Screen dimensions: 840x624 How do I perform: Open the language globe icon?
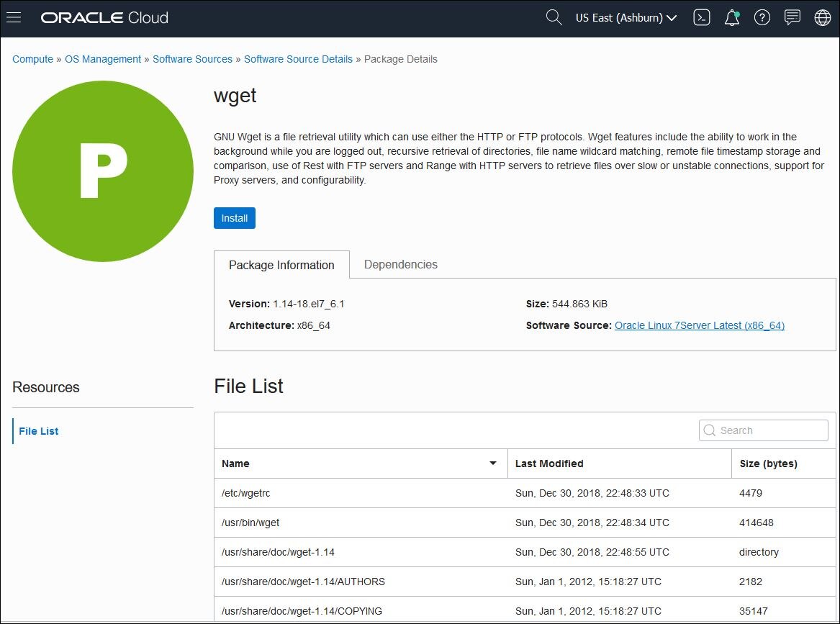coord(822,18)
